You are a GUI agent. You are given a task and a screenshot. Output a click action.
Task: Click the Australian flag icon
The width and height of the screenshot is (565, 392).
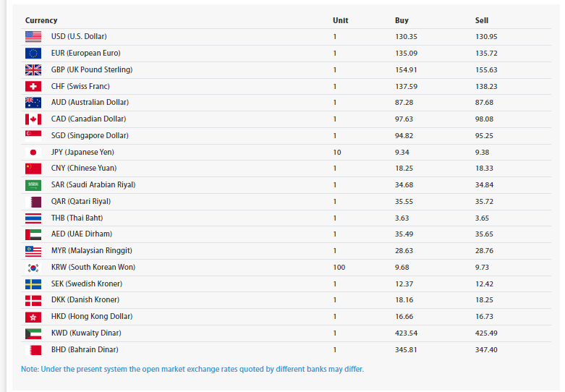tap(33, 103)
